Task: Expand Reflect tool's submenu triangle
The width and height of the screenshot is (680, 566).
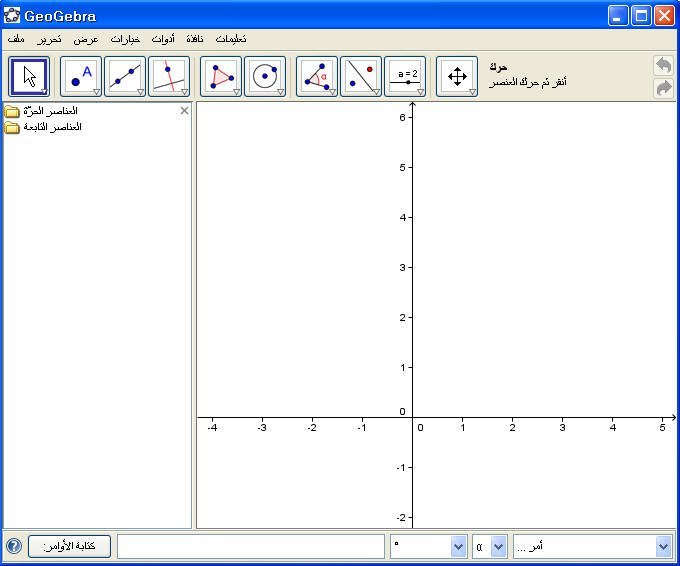Action: pos(377,92)
